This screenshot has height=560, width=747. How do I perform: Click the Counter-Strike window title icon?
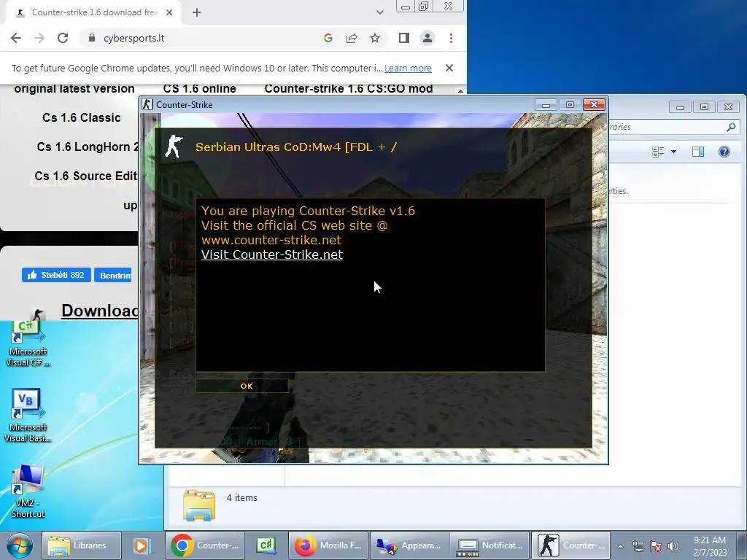[x=147, y=104]
